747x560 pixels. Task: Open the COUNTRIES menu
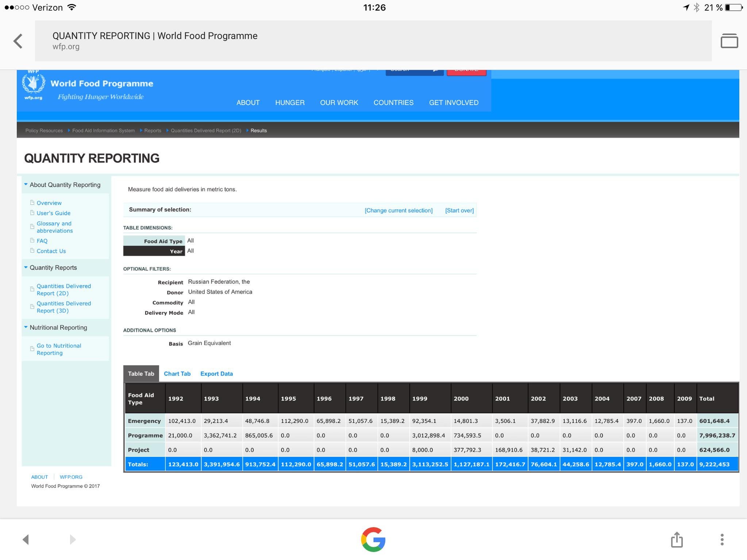click(x=393, y=103)
